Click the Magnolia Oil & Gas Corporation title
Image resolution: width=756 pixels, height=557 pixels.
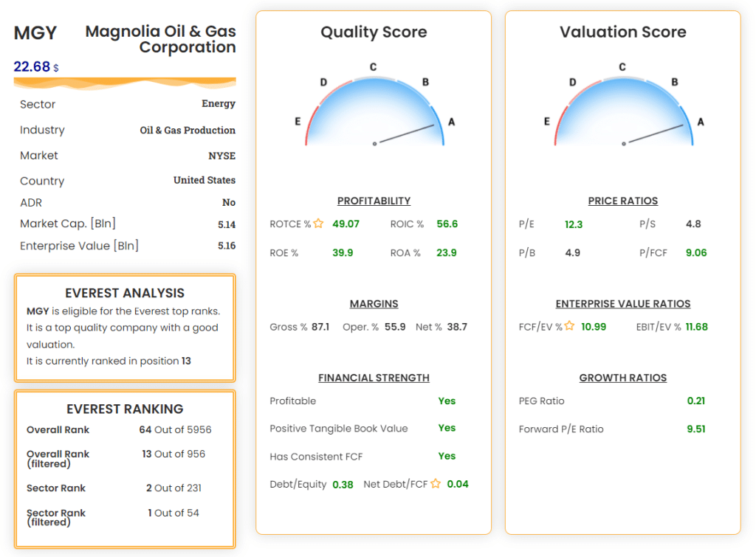point(160,39)
